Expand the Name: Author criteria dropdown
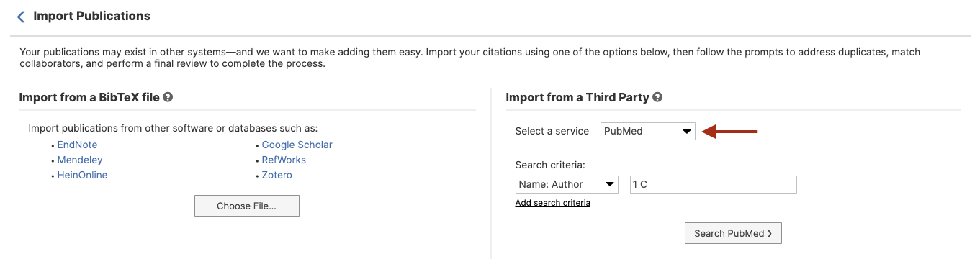This screenshot has height=259, width=980. pos(567,184)
